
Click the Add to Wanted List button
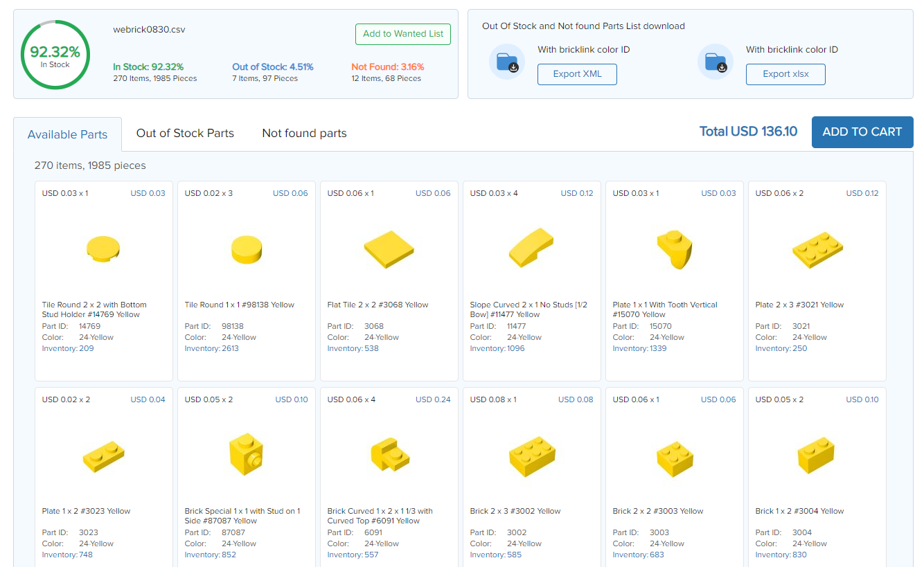[403, 34]
